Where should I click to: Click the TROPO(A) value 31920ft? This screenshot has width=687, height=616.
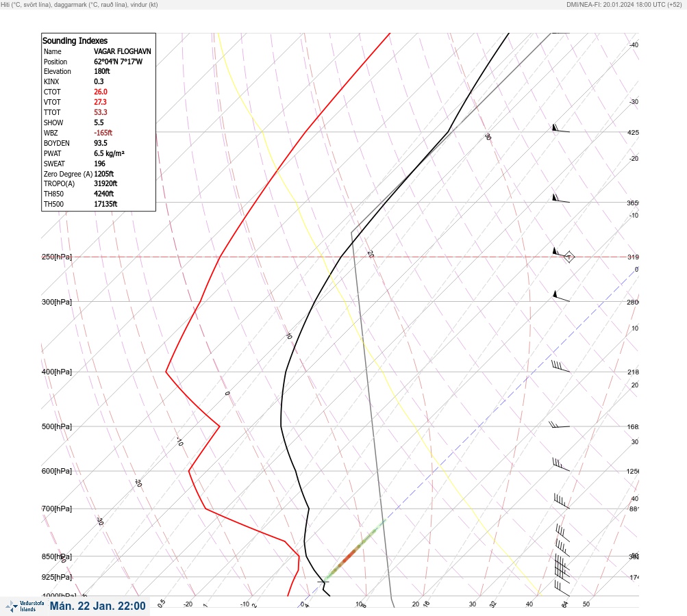point(105,183)
